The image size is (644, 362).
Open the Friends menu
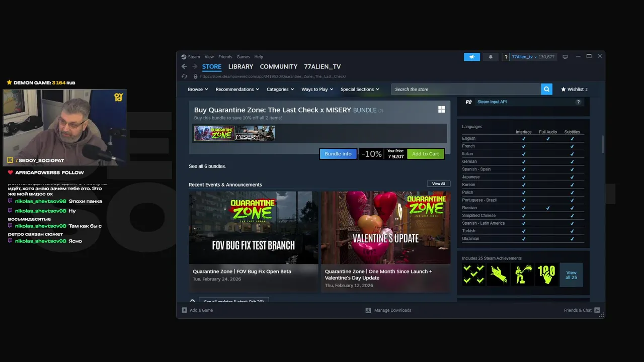point(225,57)
